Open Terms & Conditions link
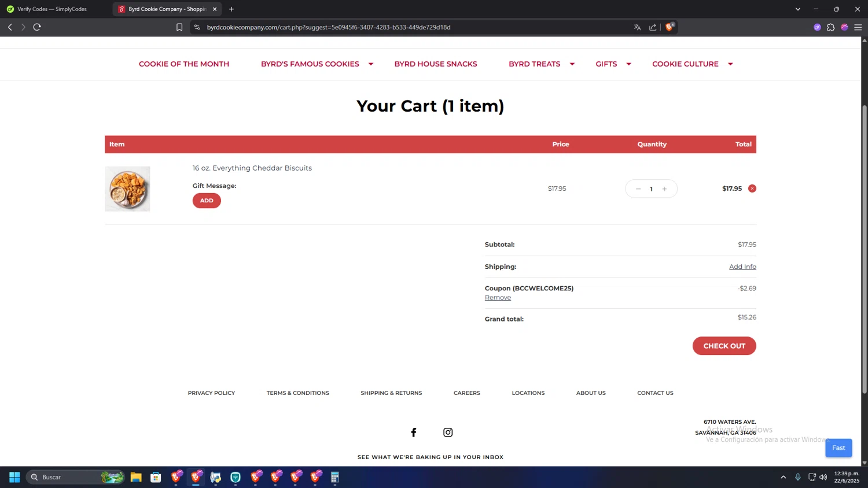Screen dimensions: 868x488 [298, 393]
